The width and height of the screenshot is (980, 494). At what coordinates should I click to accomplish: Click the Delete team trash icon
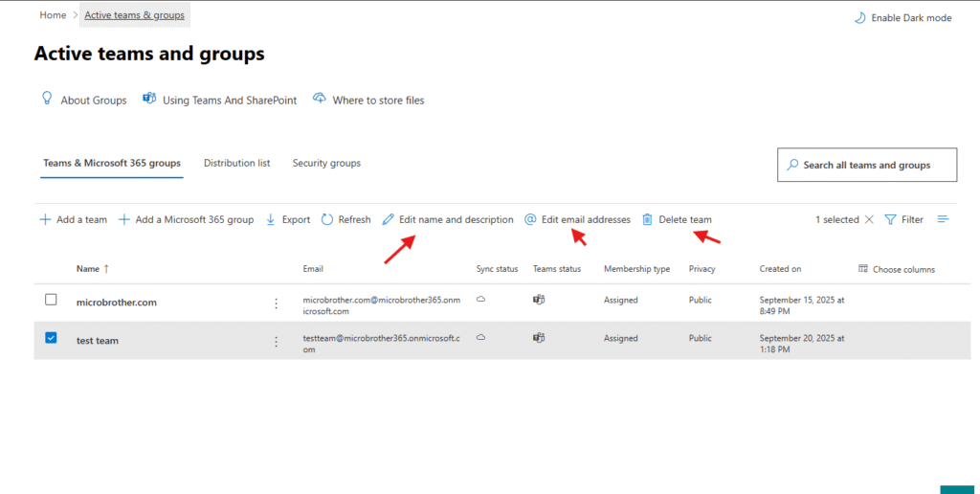click(648, 220)
